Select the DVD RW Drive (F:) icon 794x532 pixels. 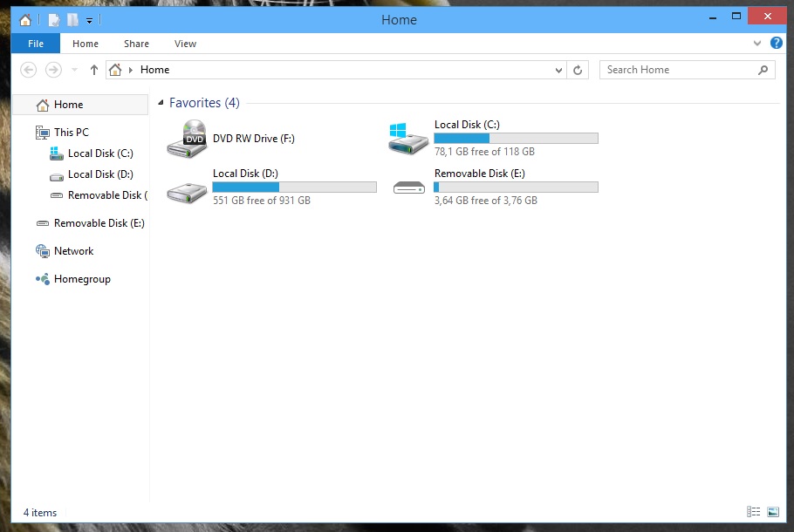tap(187, 139)
